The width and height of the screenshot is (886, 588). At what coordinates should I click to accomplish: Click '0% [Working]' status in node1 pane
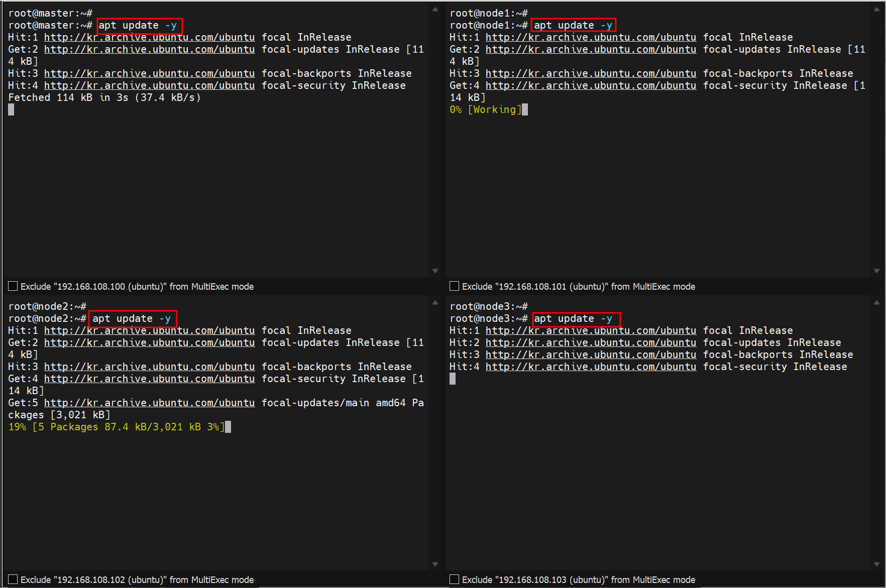486,109
